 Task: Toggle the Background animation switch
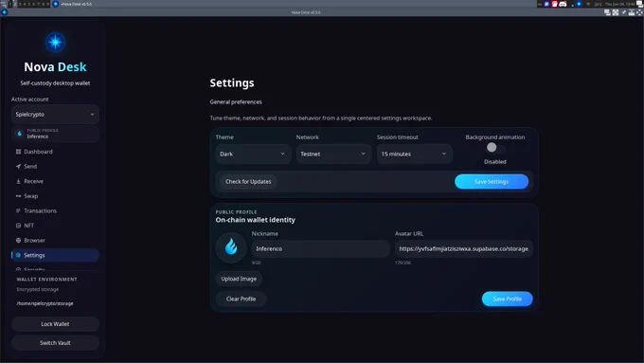point(495,148)
